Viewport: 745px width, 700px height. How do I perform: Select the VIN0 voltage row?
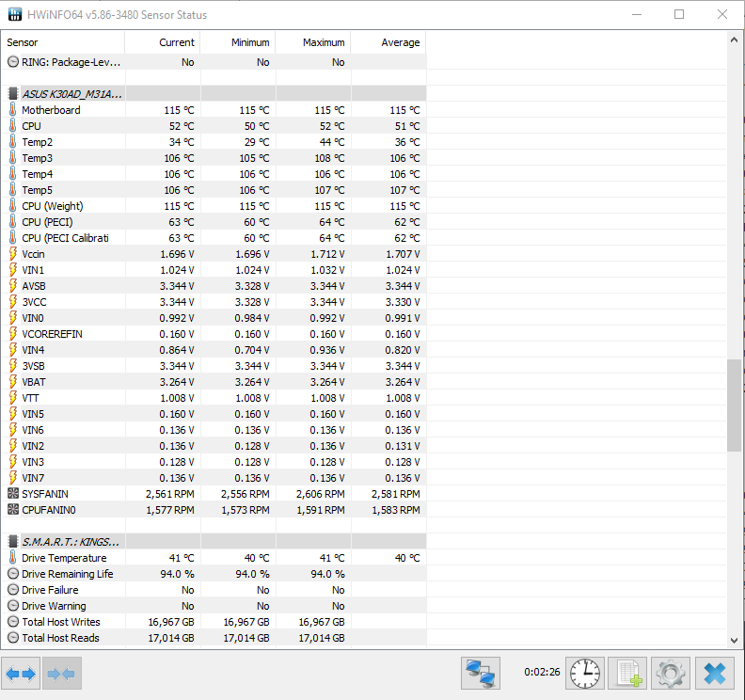pyautogui.click(x=214, y=318)
